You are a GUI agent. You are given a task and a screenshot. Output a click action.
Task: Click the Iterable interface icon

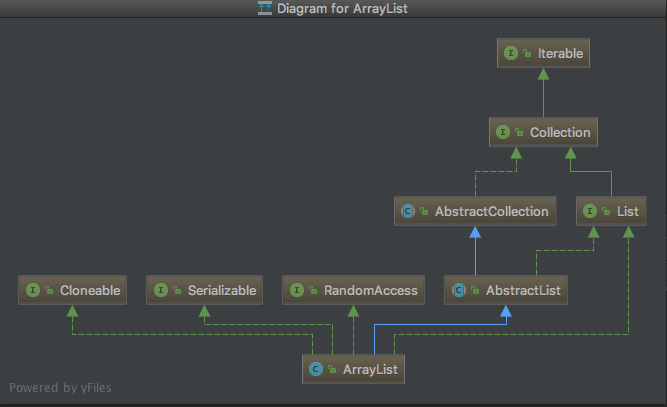[x=511, y=53]
